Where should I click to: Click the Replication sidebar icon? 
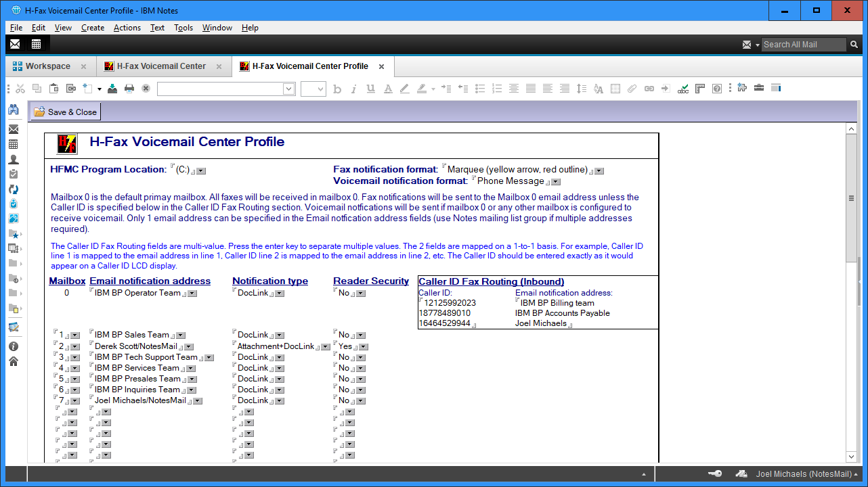point(14,189)
